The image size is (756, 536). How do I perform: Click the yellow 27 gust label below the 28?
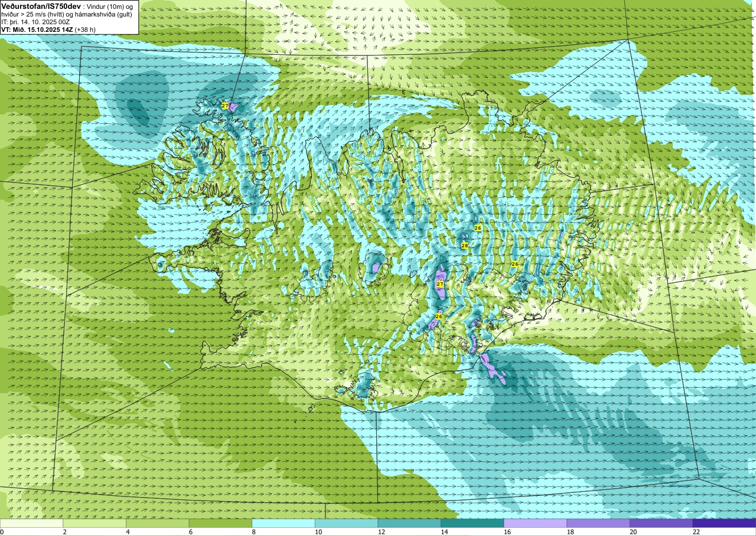(x=440, y=284)
